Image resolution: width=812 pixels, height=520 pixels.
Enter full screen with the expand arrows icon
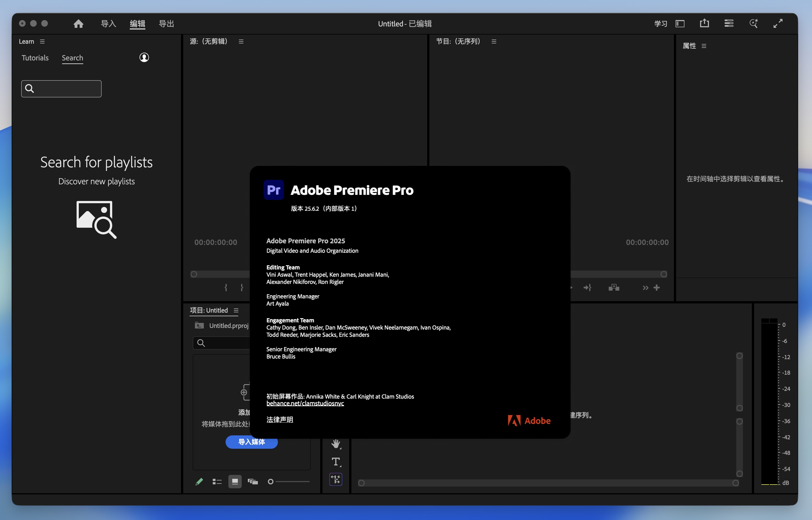pos(778,23)
